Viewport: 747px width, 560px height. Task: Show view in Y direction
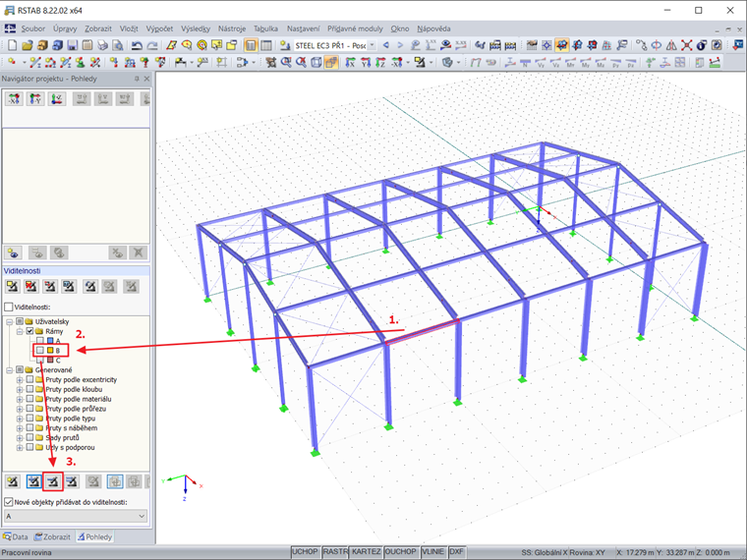pos(366,62)
